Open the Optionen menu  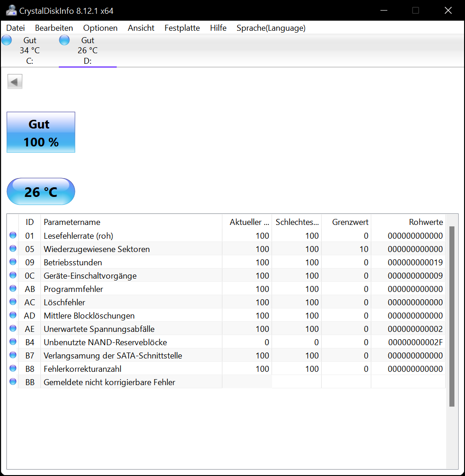(100, 28)
